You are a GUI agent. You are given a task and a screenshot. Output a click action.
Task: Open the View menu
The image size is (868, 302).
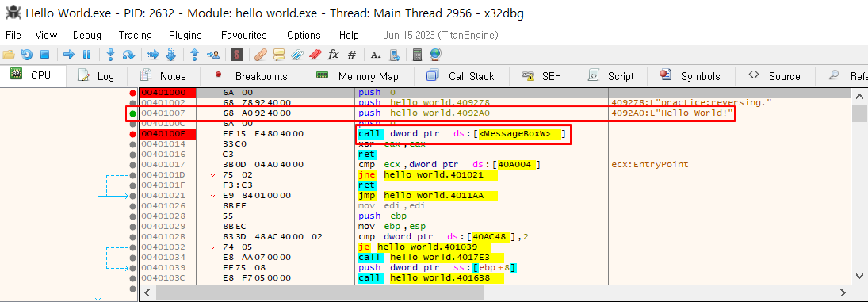click(46, 35)
